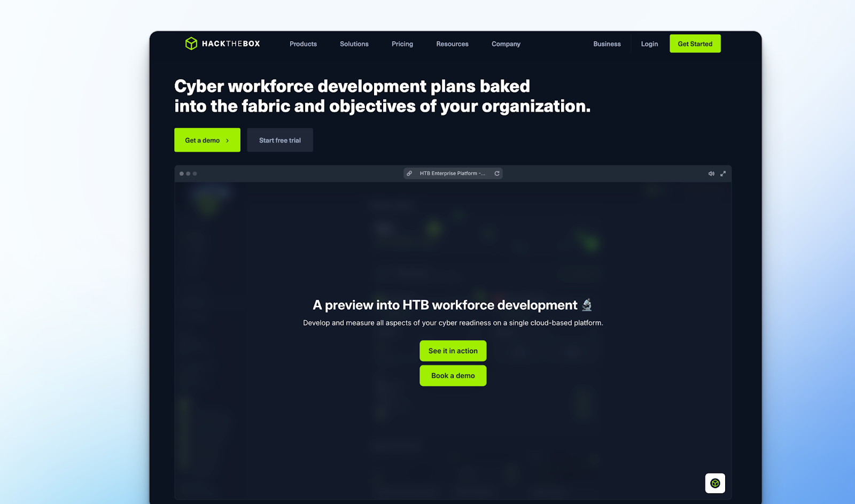855x504 pixels.
Task: Open the Products menu
Action: coord(303,44)
